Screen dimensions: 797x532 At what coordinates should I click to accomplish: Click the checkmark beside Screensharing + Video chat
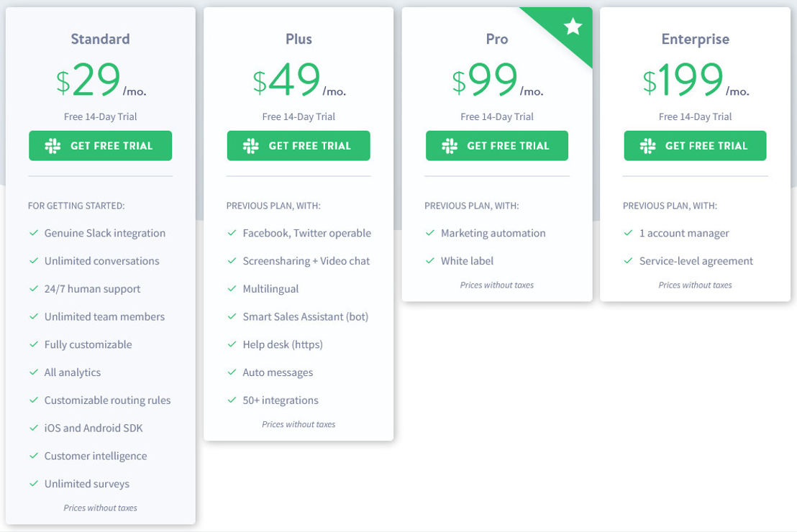coord(232,261)
